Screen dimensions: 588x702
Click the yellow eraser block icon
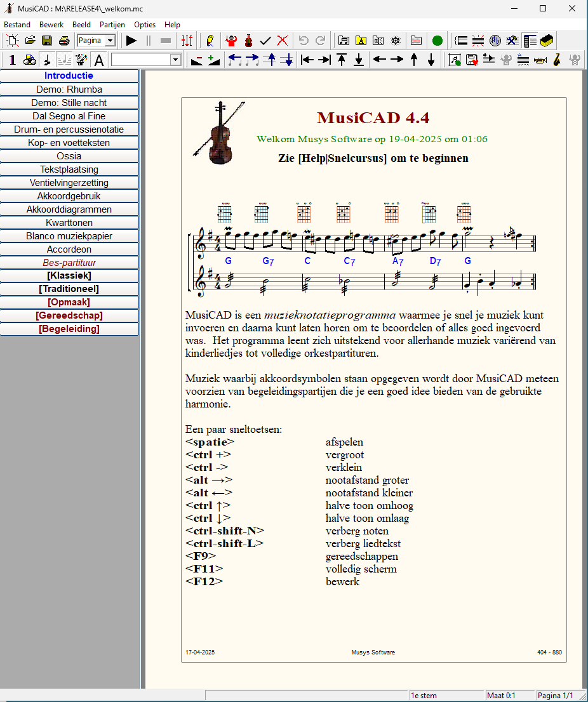click(x=547, y=41)
